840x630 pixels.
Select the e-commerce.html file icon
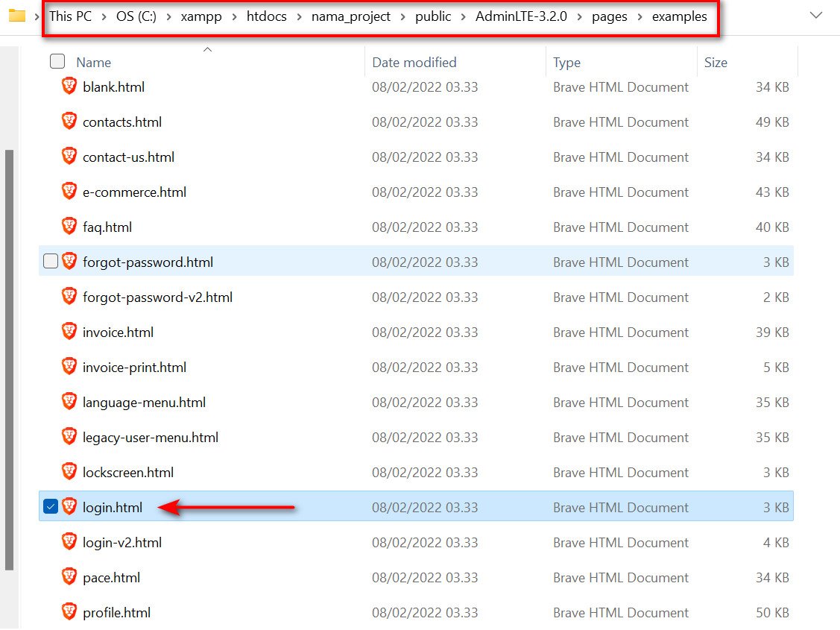pos(69,192)
